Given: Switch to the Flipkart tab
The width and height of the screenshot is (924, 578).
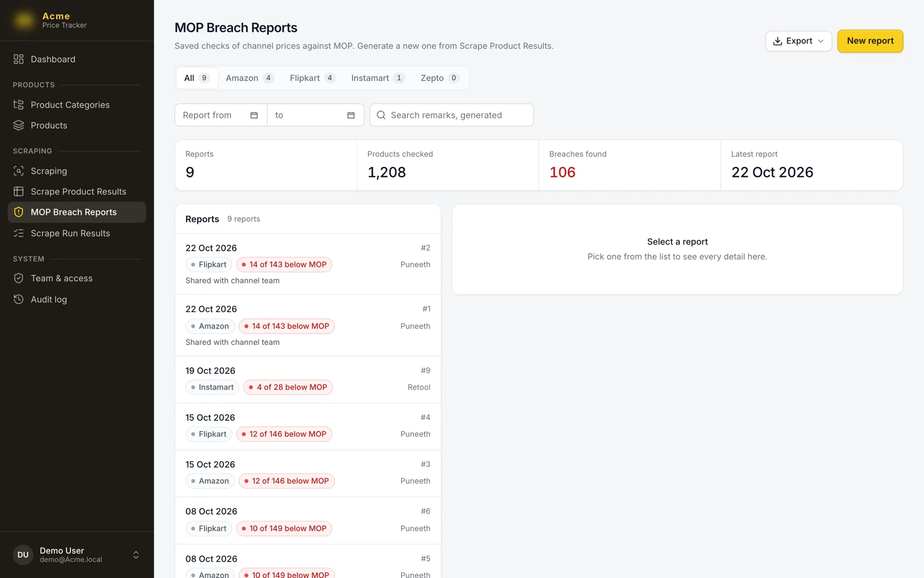Looking at the screenshot, I should tap(312, 78).
